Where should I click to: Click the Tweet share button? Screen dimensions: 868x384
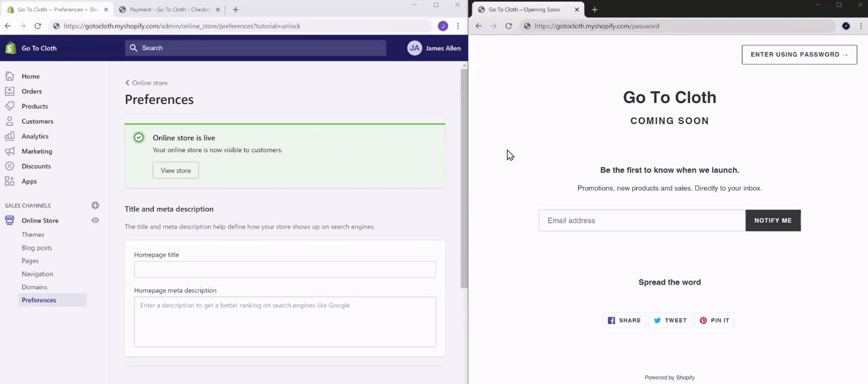pos(670,321)
